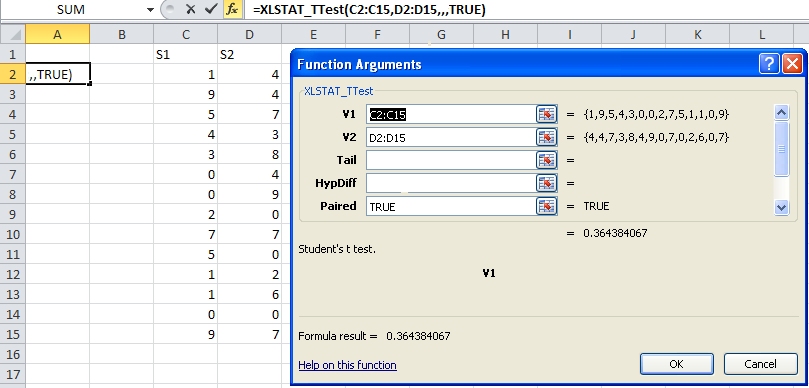This screenshot has height=388, width=809.
Task: Select row 2 header
Action: 12,74
